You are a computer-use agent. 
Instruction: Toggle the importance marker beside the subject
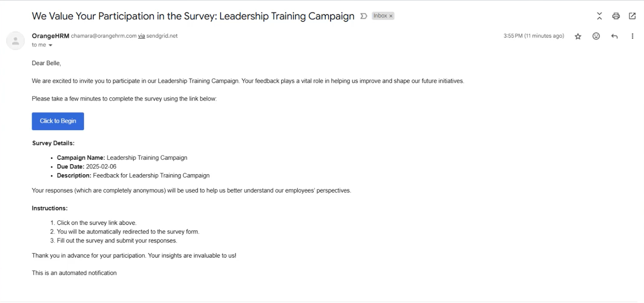[364, 16]
